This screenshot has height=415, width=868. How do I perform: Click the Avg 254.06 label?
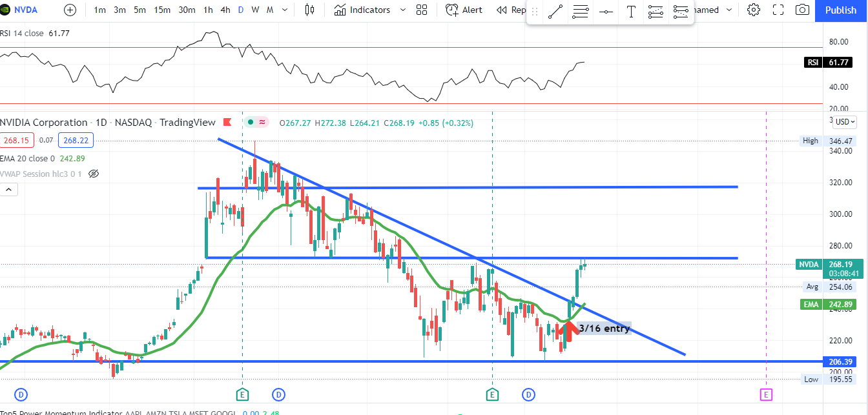(830, 287)
